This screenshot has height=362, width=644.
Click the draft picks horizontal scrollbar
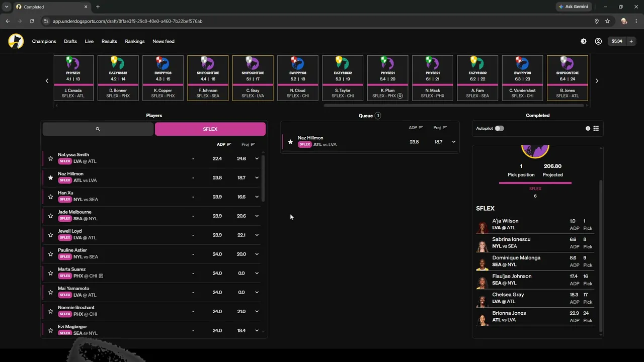[454, 106]
